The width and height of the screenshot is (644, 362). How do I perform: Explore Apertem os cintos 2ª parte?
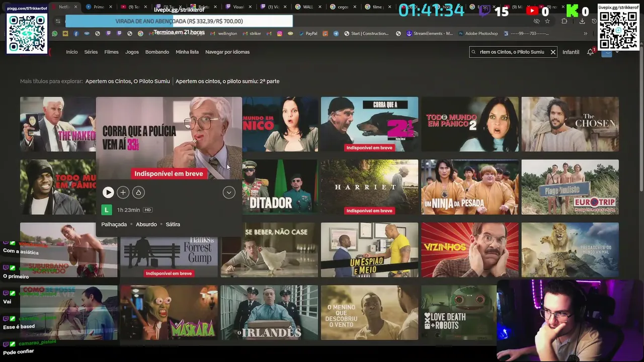(227, 81)
